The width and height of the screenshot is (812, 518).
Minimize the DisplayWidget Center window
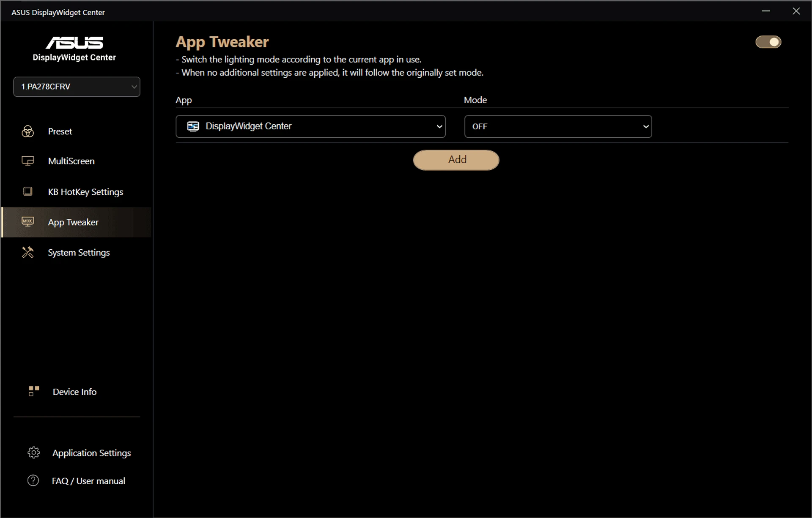[x=765, y=11]
